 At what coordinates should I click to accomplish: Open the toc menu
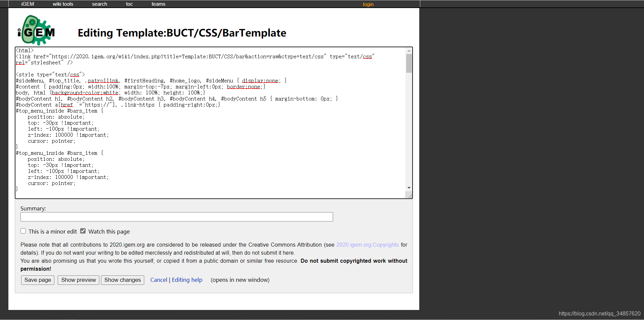tap(129, 4)
